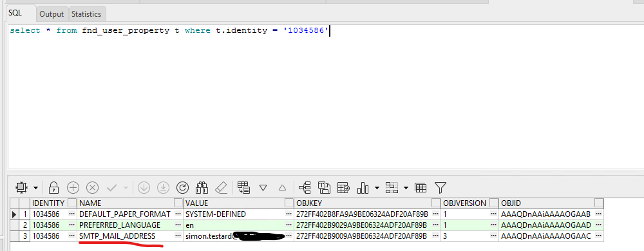Select row 1 via its row indicator
Screen dimensions: 644x251
pos(15,214)
